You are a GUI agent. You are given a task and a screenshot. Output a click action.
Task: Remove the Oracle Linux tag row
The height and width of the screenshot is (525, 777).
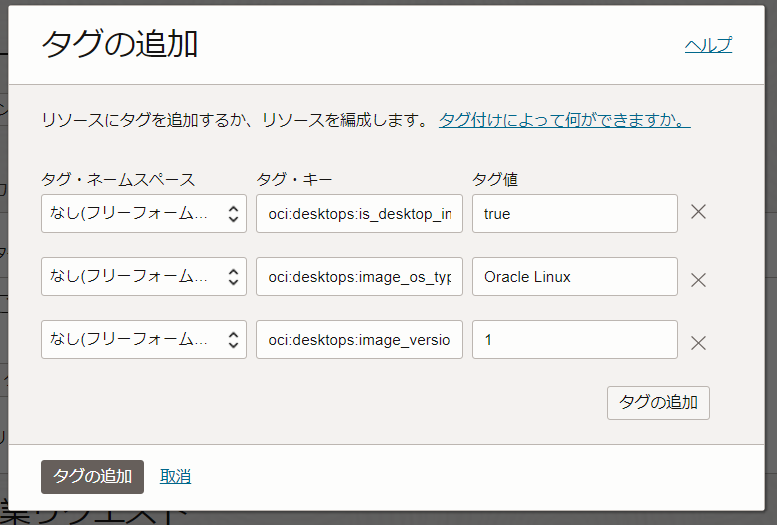tap(698, 280)
